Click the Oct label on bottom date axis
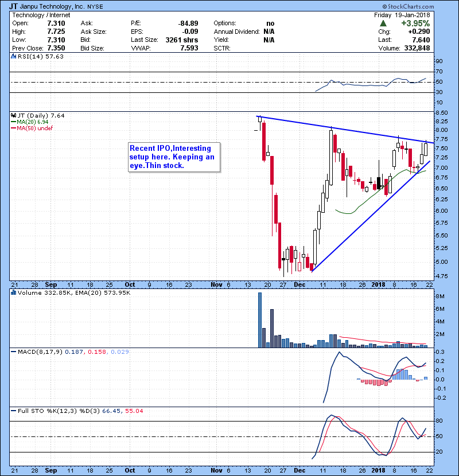459x476 pixels. click(x=130, y=470)
